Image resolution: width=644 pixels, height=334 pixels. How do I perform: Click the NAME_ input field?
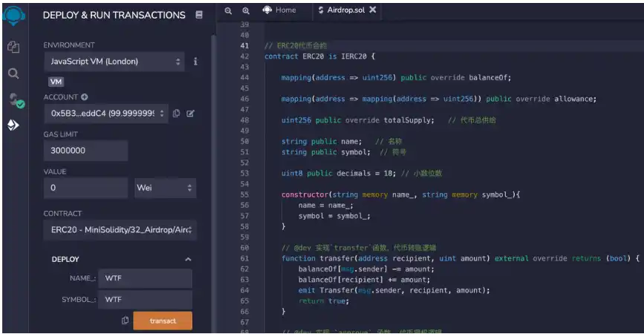[x=145, y=278]
